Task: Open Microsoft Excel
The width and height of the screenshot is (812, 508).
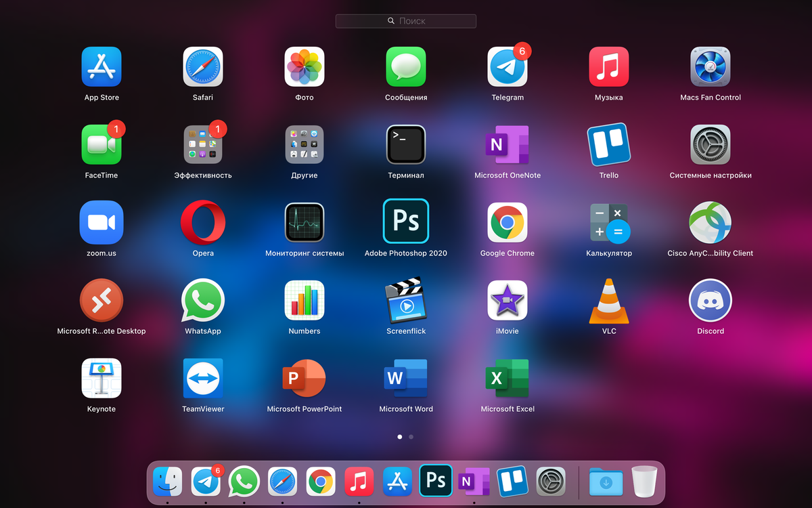Action: click(x=507, y=379)
